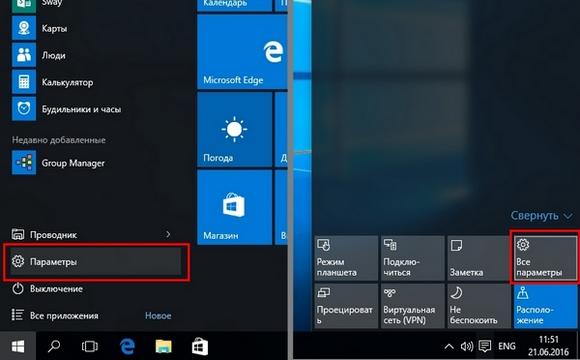Toggle Не беспокоить quiet hours
Viewport: 580px width, 360px height.
(x=479, y=306)
